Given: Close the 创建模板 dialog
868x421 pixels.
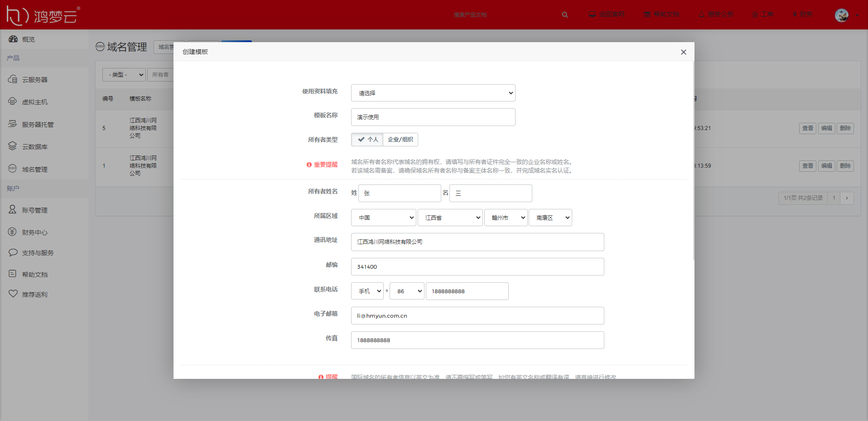Looking at the screenshot, I should pyautogui.click(x=683, y=52).
